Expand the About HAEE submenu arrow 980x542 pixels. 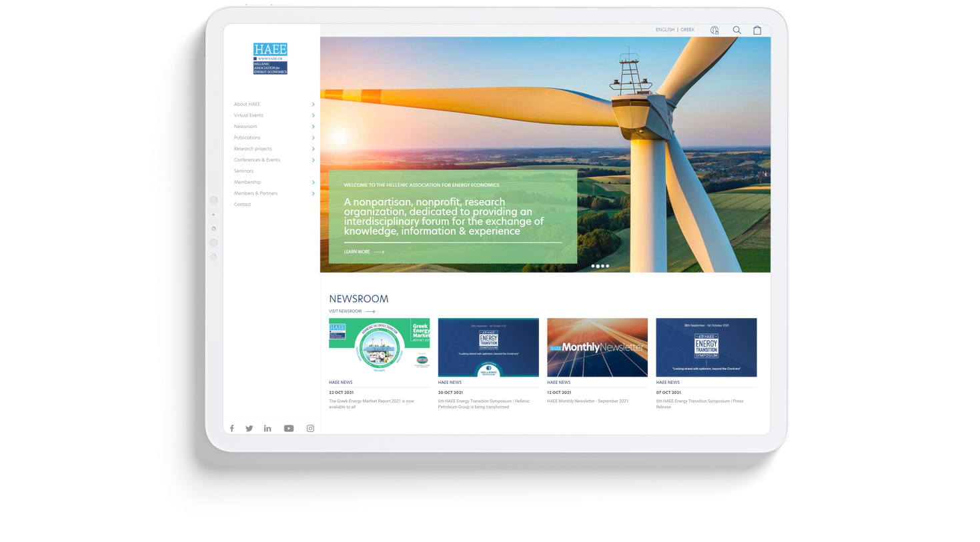point(313,105)
